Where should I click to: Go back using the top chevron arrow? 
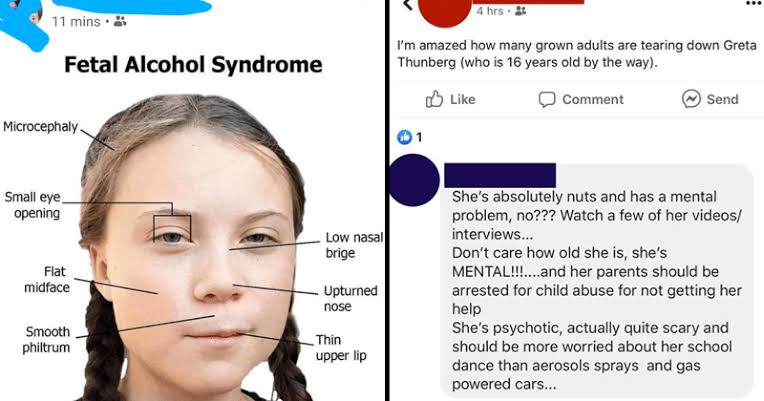pyautogui.click(x=408, y=4)
